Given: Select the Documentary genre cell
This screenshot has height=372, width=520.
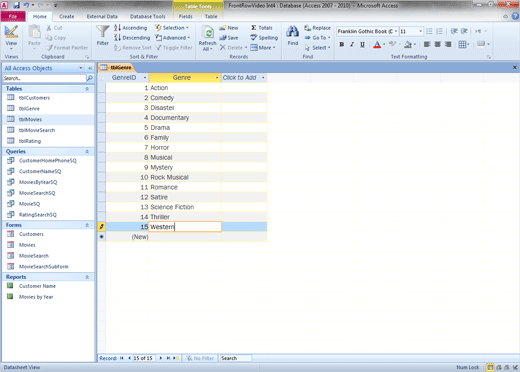Looking at the screenshot, I should coord(185,118).
